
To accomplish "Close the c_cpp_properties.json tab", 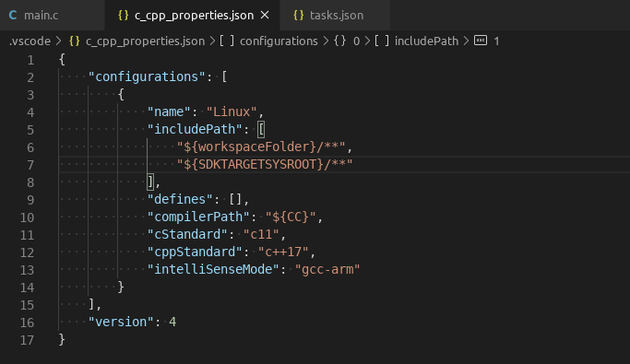I will pos(265,16).
